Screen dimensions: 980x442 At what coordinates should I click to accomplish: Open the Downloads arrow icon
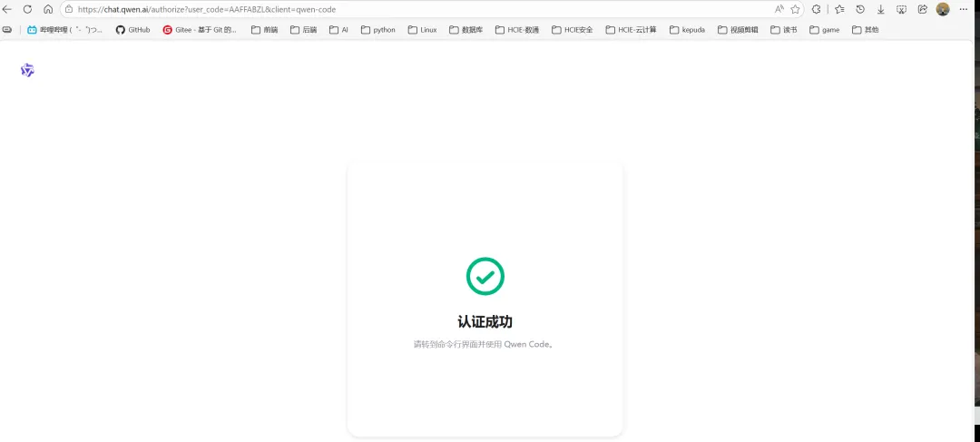coord(880,9)
